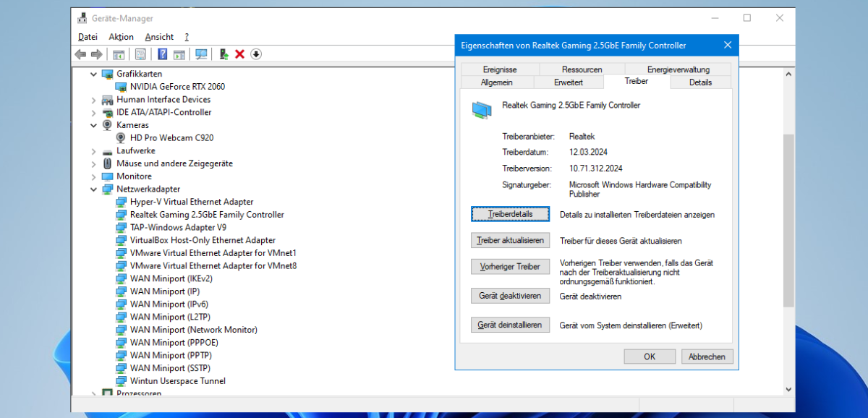Click the Gerät deaktivieren button
The width and height of the screenshot is (868, 418).
click(510, 296)
